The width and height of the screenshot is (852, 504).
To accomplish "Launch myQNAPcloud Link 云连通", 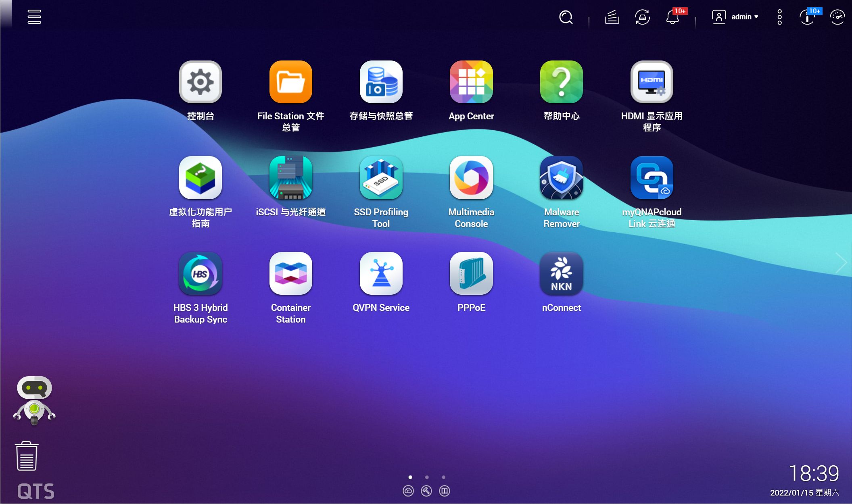I will (x=652, y=178).
